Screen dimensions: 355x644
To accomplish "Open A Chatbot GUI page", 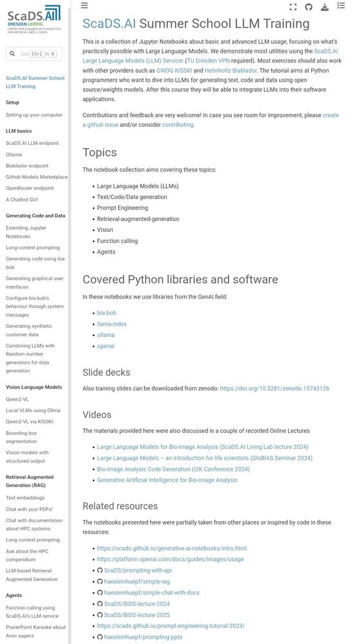I will 22,200.
